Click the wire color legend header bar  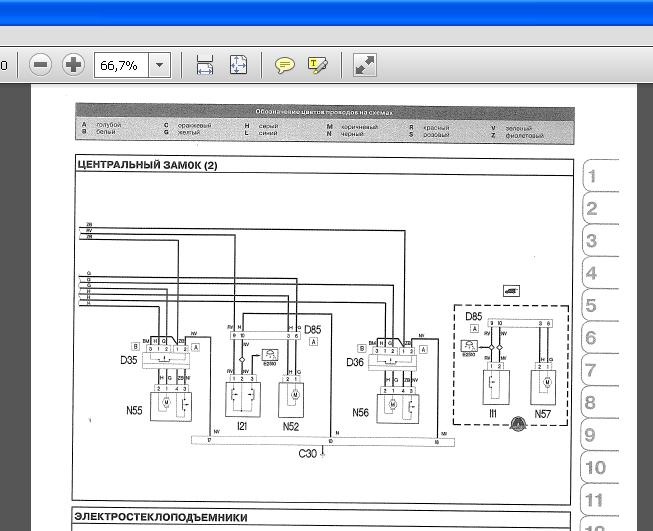tap(325, 112)
